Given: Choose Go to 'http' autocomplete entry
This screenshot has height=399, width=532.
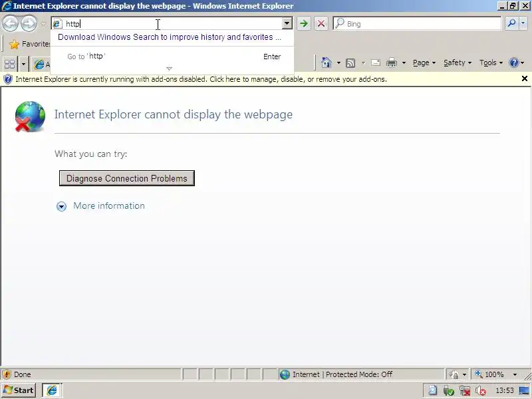Looking at the screenshot, I should click(x=174, y=57).
